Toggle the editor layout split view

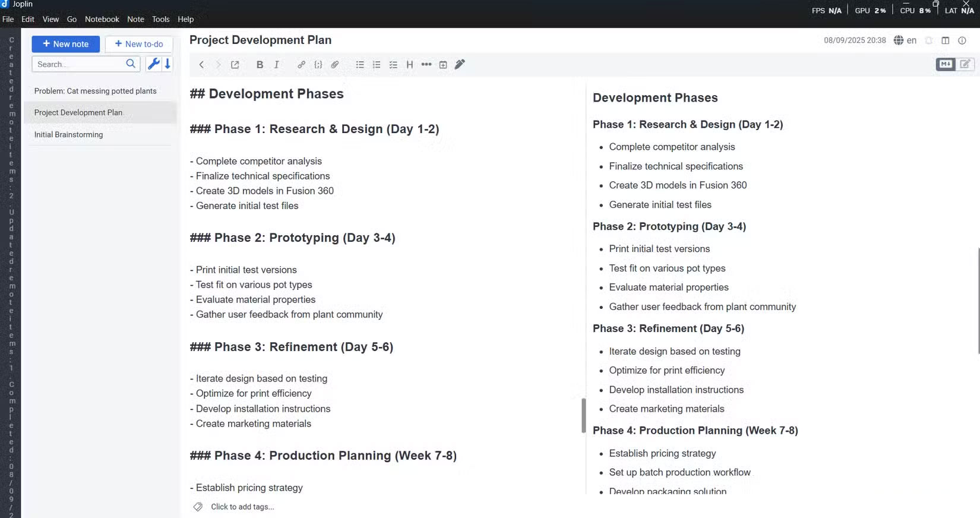pyautogui.click(x=946, y=40)
